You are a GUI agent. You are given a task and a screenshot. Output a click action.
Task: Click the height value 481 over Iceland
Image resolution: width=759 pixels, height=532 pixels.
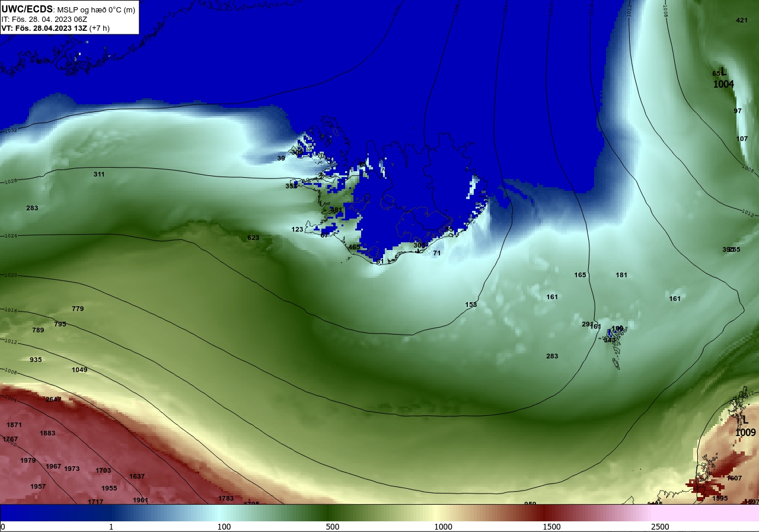(x=336, y=210)
